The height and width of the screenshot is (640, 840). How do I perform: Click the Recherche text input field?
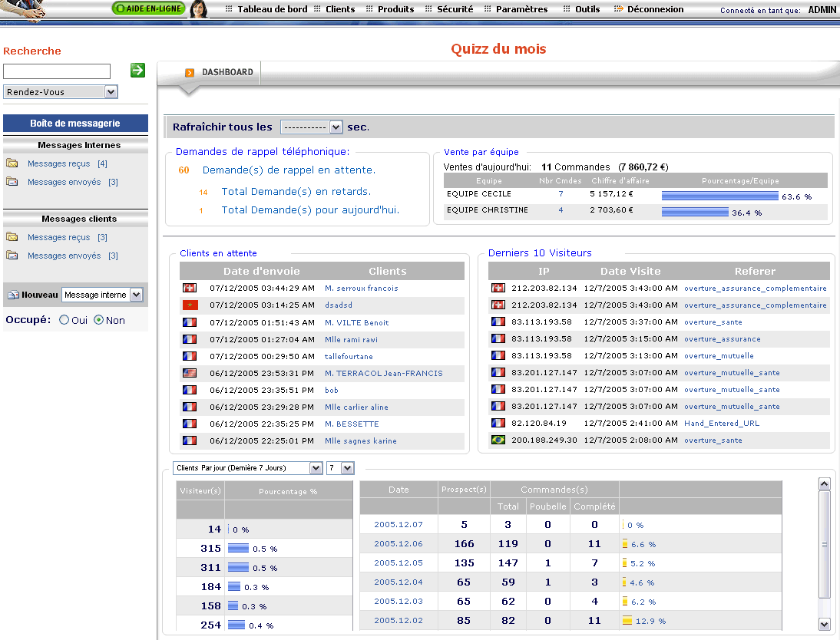pos(57,71)
